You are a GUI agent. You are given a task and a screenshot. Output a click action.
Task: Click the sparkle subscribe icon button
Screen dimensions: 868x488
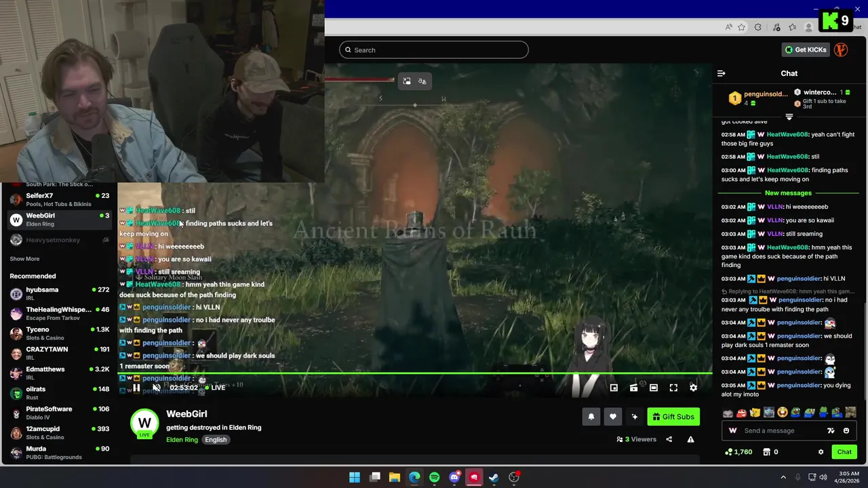pos(634,417)
